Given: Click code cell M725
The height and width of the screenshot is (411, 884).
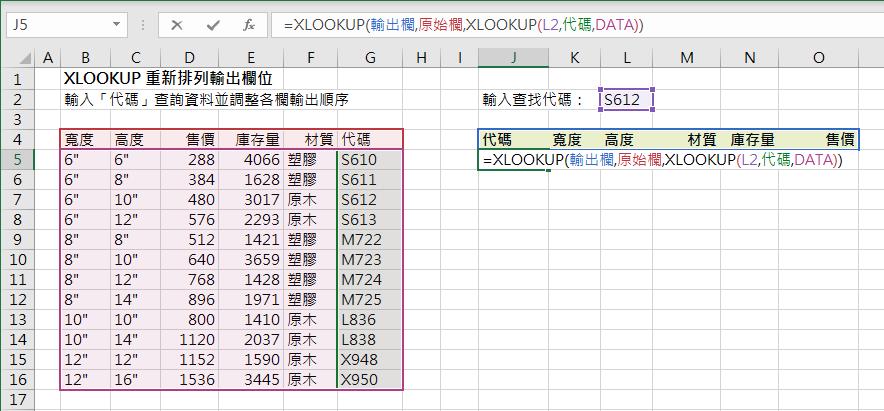Looking at the screenshot, I should (370, 299).
